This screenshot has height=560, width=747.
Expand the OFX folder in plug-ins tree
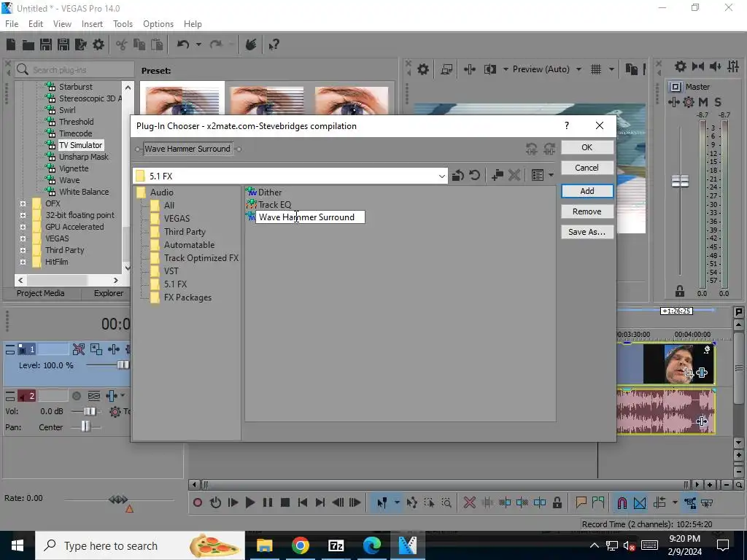tap(23, 203)
